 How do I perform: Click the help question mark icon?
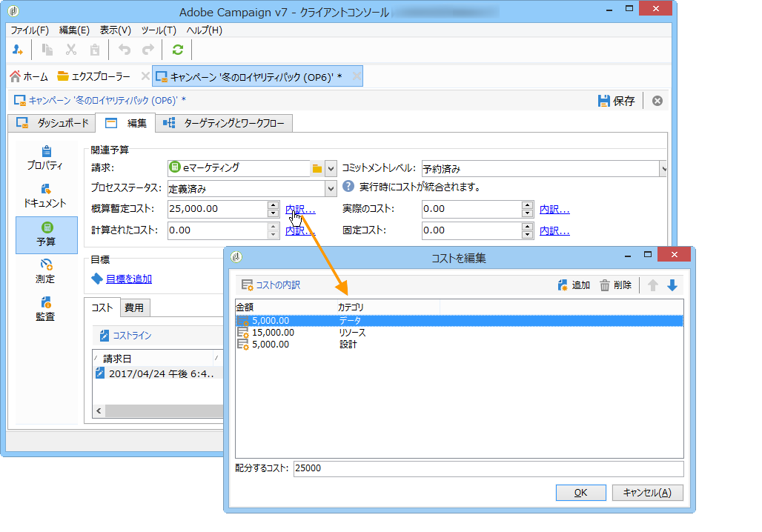click(348, 187)
